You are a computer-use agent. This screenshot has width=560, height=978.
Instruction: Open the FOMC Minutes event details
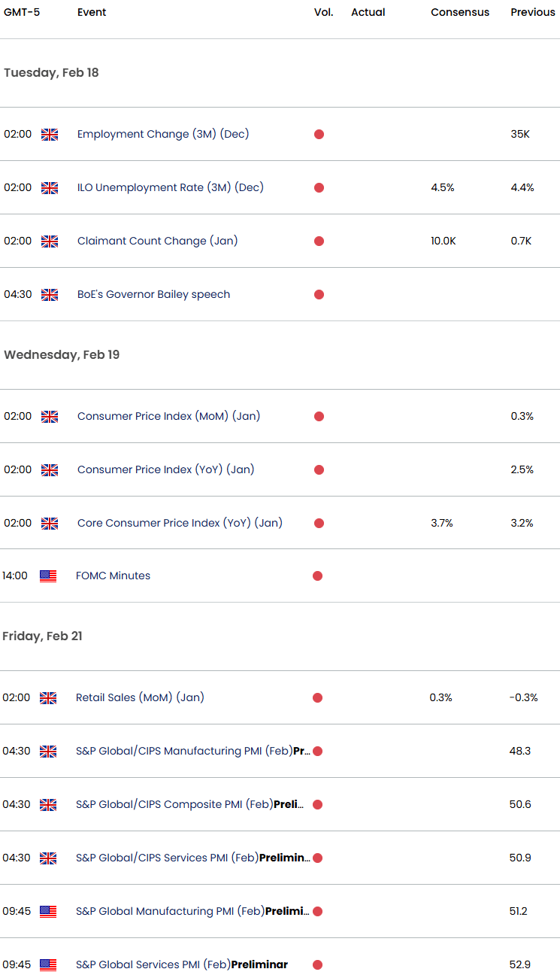[x=112, y=576]
